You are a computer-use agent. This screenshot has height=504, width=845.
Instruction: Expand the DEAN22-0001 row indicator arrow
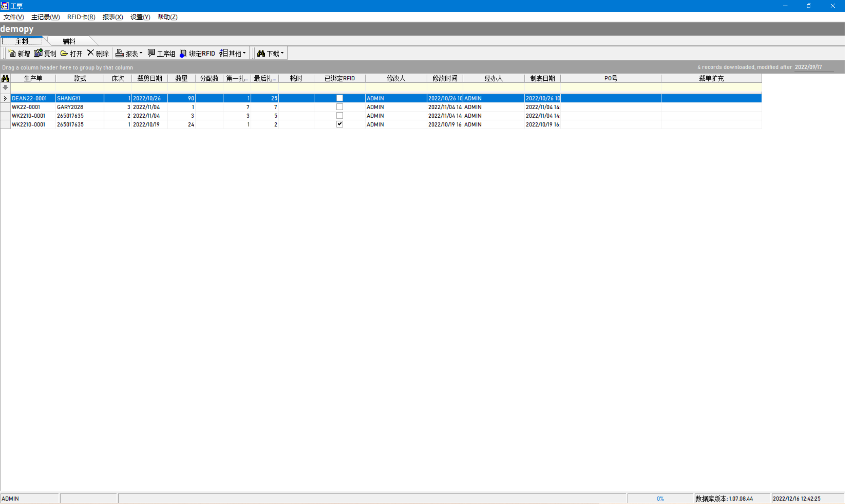(x=5, y=98)
